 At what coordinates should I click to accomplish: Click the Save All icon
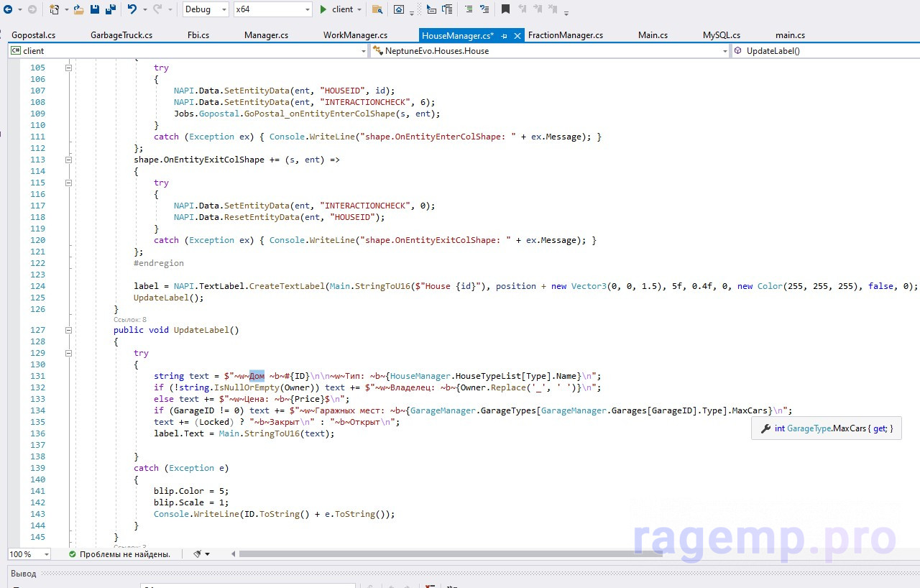point(111,9)
